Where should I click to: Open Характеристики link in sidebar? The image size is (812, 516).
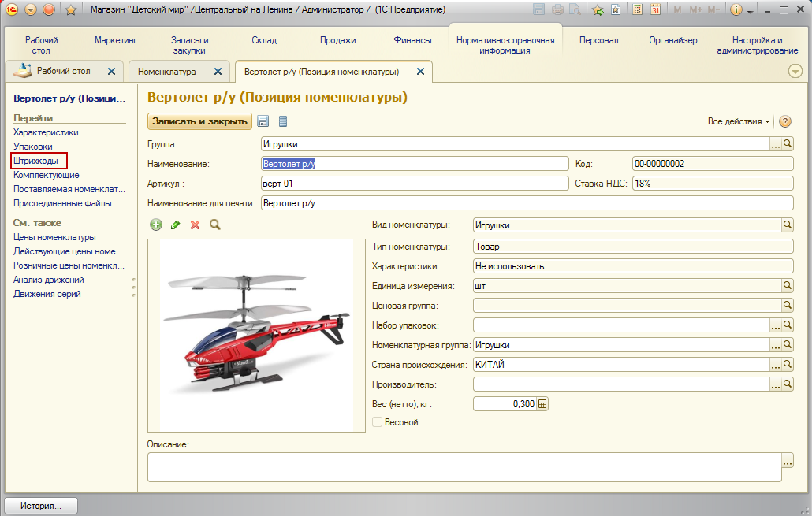coord(46,132)
